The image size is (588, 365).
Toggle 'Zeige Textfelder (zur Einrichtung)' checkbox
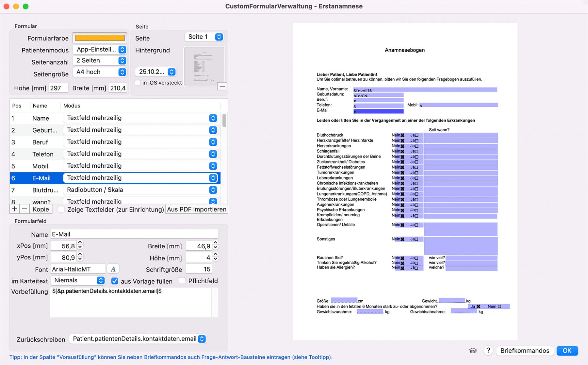[61, 209]
